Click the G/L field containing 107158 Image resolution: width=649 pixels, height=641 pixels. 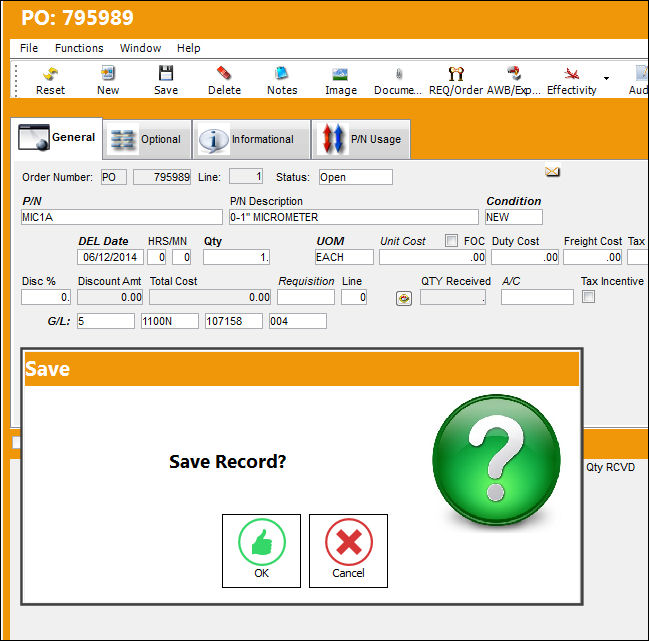(x=234, y=321)
